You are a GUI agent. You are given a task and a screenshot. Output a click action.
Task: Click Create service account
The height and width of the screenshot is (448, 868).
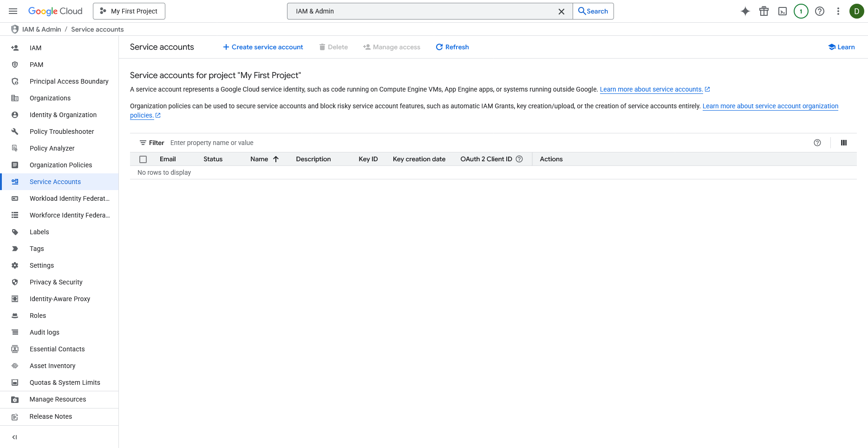263,47
